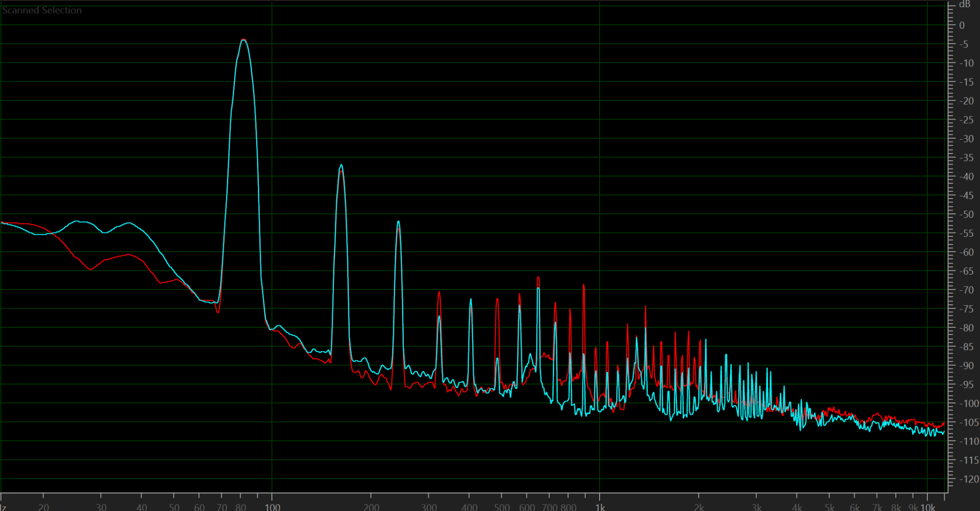Click the -70 dB amplitude scale label
The height and width of the screenshot is (511, 980).
pos(966,290)
